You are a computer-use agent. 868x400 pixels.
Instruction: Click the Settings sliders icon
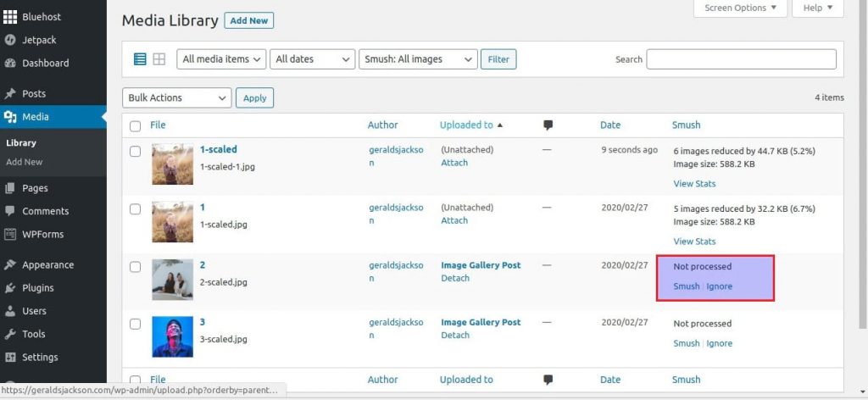pyautogui.click(x=10, y=357)
